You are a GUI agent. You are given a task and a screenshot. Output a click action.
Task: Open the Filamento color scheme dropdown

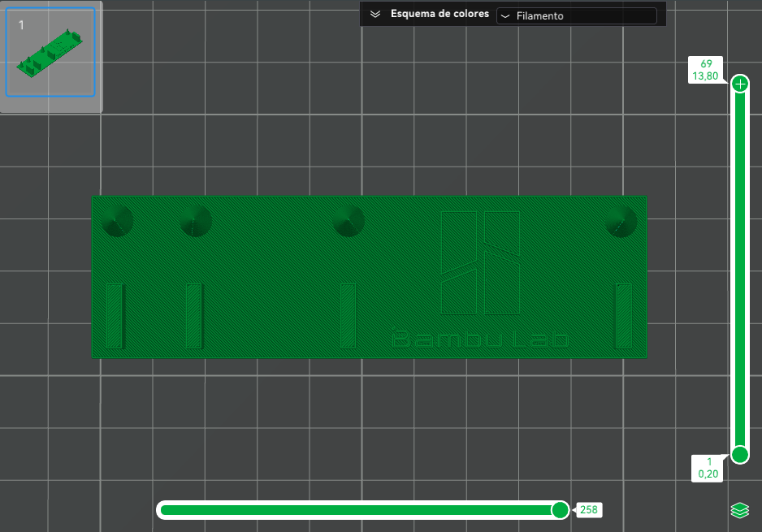coord(576,15)
